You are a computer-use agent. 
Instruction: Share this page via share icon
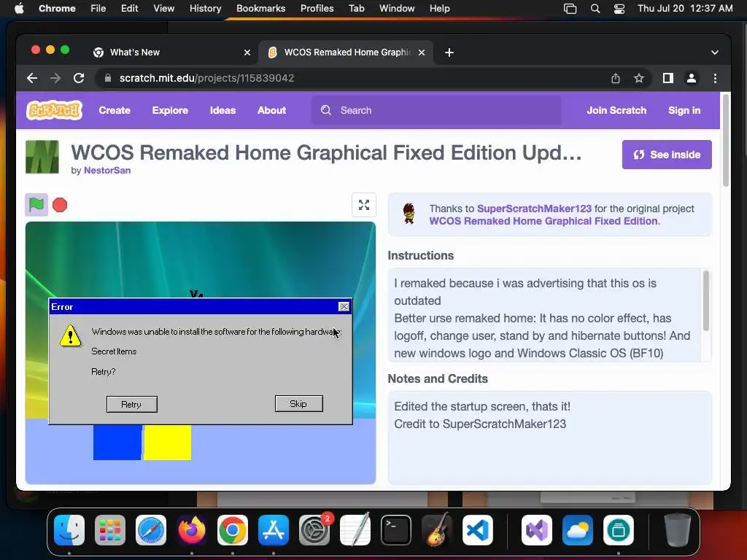(616, 78)
